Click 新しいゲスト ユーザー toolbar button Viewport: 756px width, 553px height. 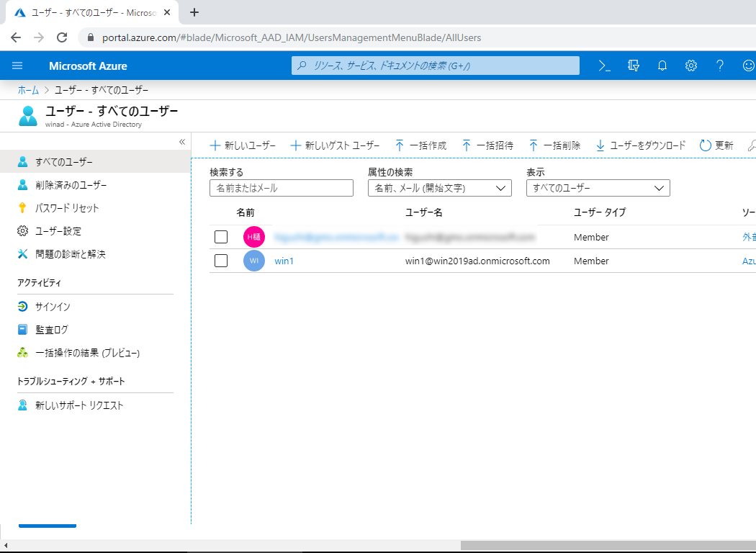[335, 145]
